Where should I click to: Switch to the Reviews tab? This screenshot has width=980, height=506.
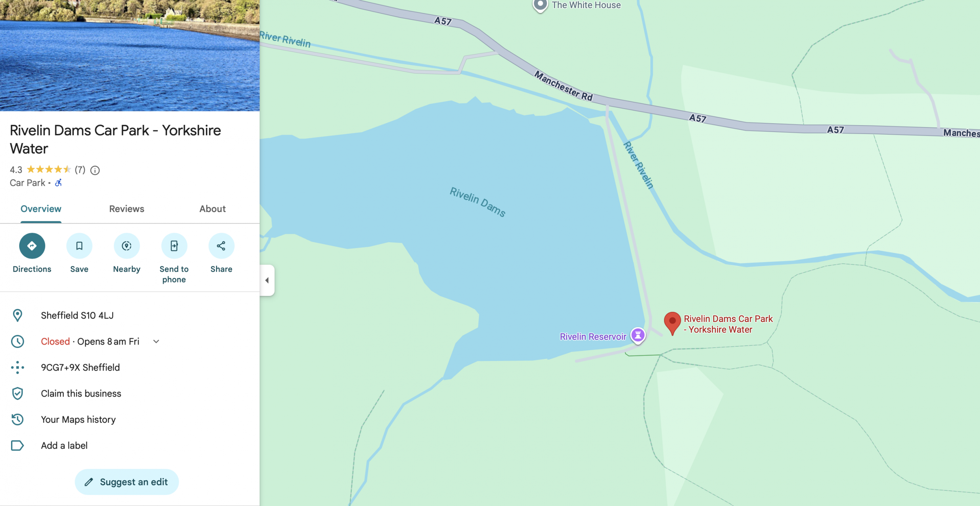click(127, 209)
